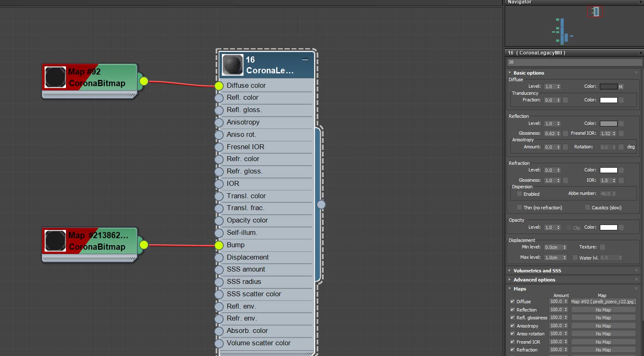Click No Map button for Reflection

(603, 310)
